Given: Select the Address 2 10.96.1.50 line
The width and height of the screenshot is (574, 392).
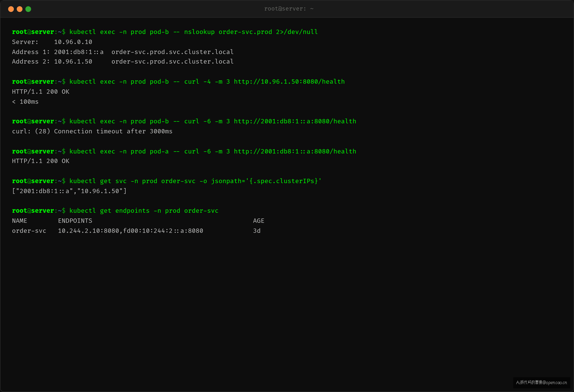Looking at the screenshot, I should point(122,61).
